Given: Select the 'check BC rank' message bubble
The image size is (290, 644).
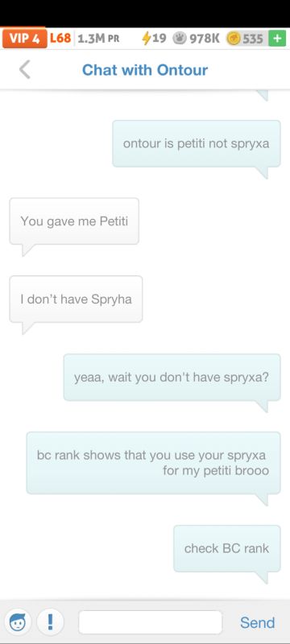Looking at the screenshot, I should 227,548.
